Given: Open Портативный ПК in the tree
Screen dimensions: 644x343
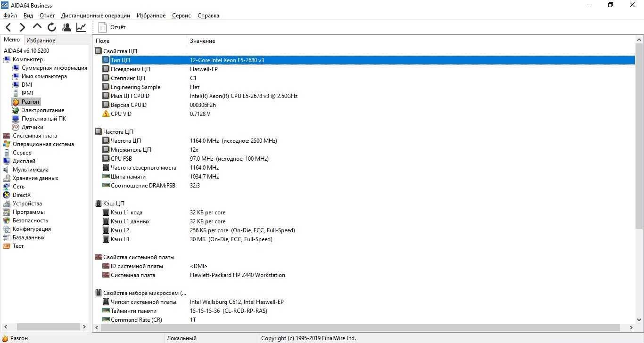Looking at the screenshot, I should coord(44,119).
